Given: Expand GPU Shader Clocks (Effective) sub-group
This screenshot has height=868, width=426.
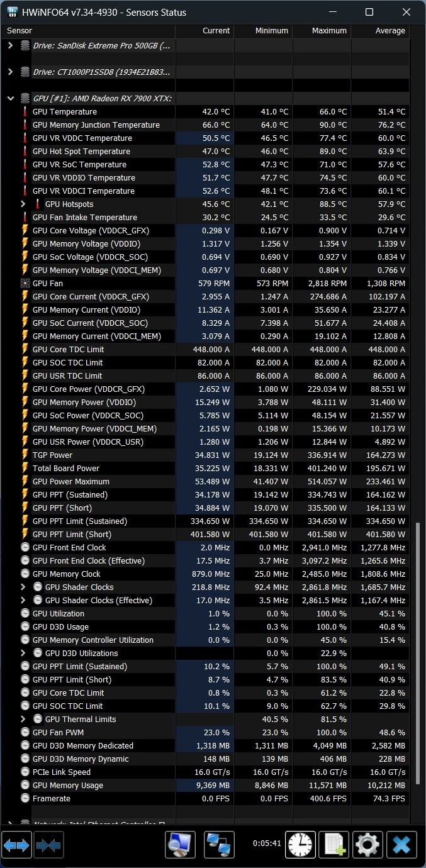Looking at the screenshot, I should [23, 601].
